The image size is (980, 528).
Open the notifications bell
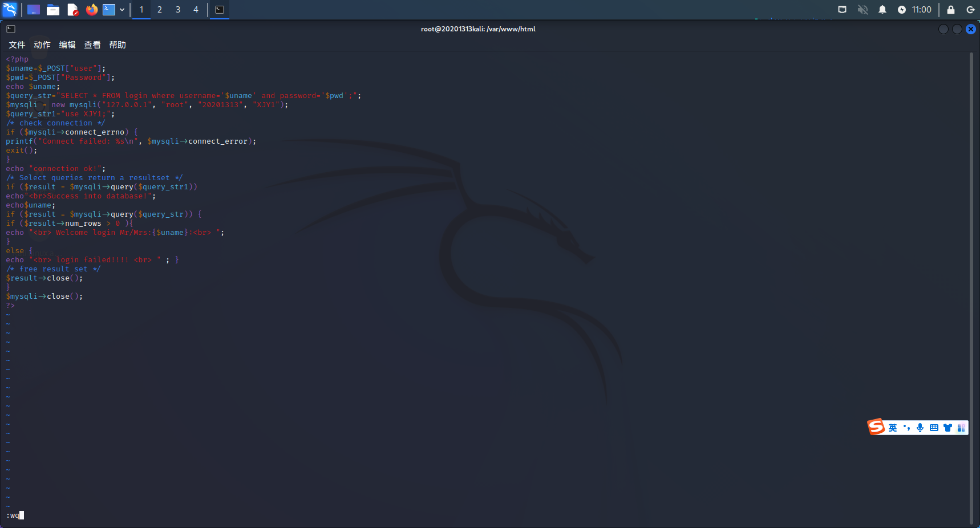click(x=882, y=10)
